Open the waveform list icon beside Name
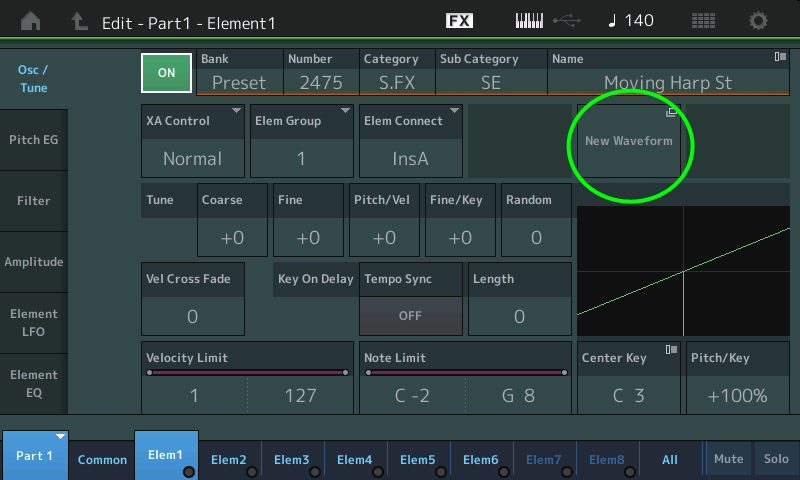The image size is (800, 480). coord(780,57)
